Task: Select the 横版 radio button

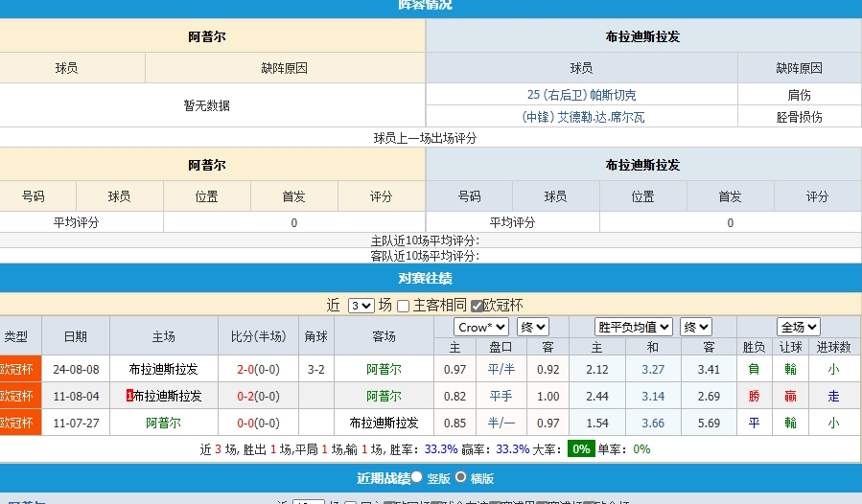Action: tap(461, 477)
